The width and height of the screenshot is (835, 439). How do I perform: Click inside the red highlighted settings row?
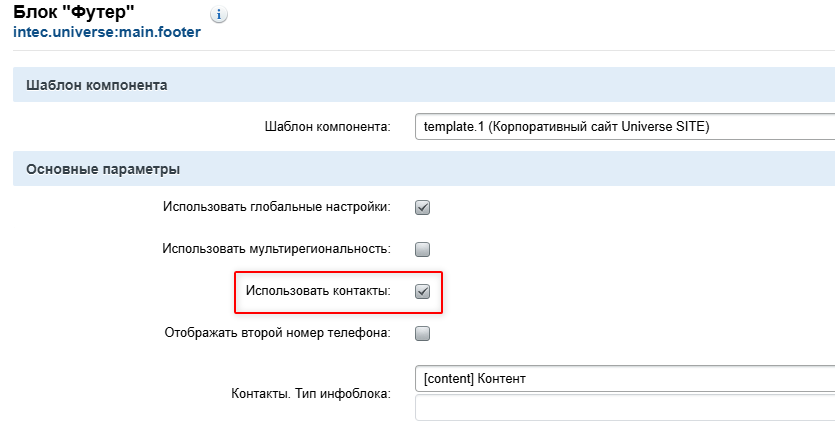pyautogui.click(x=338, y=292)
